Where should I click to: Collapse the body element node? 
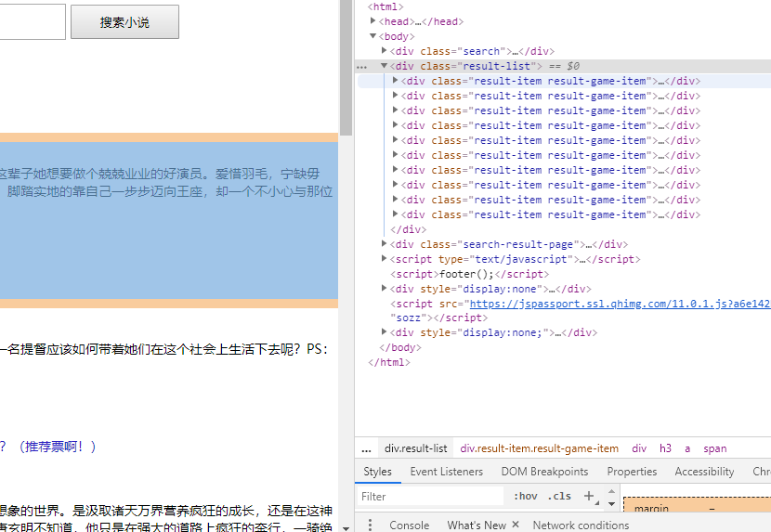tap(373, 36)
